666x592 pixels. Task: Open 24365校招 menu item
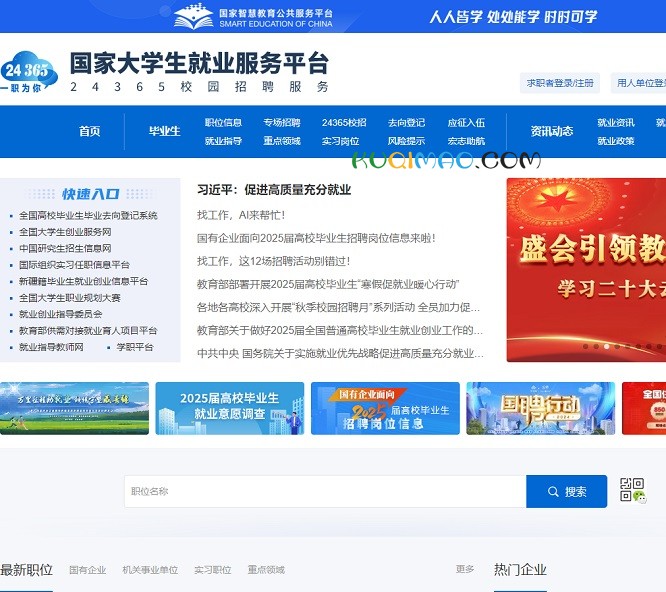pos(344,123)
